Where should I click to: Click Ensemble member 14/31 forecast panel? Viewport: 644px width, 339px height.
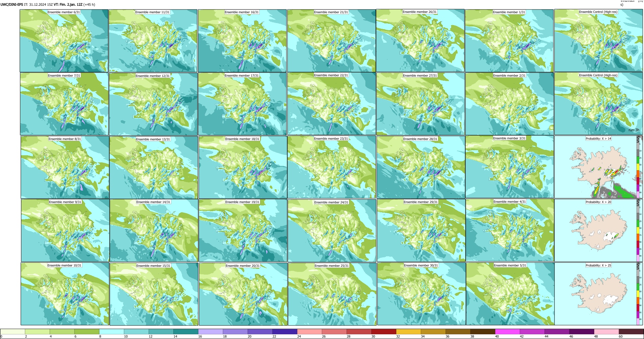(154, 231)
